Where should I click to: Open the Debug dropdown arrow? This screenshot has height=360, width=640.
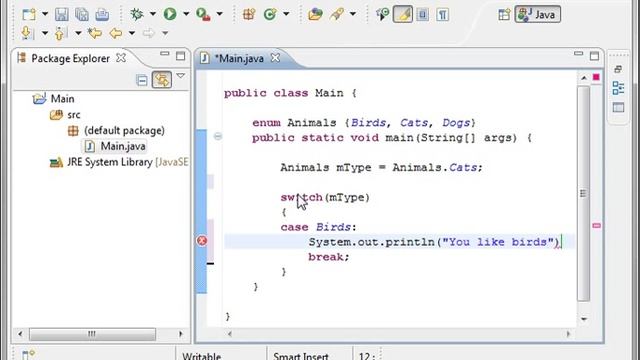(153, 14)
